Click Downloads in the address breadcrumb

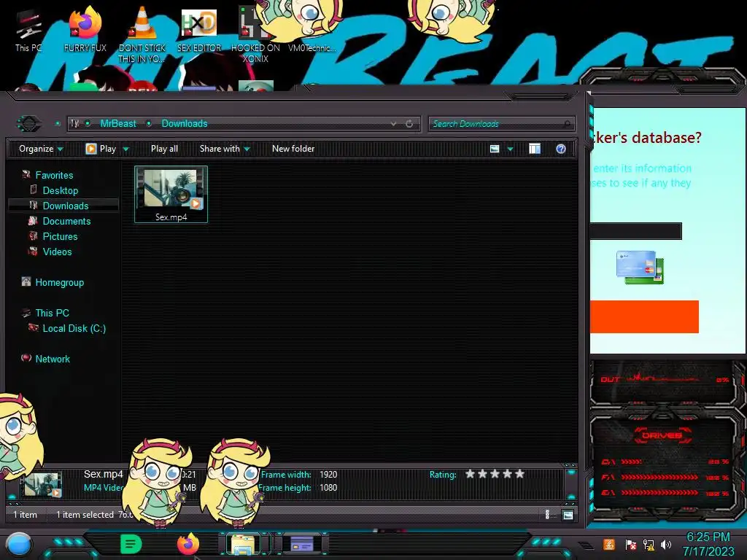[185, 124]
